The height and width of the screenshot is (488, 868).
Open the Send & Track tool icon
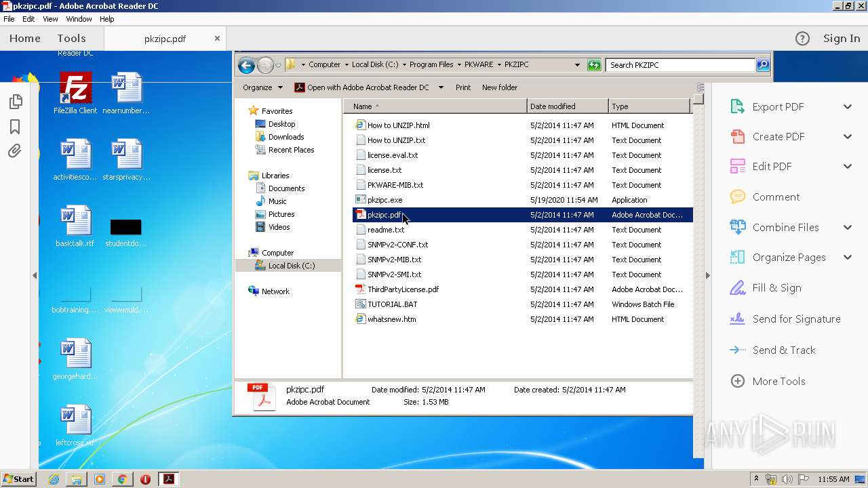pos(737,350)
